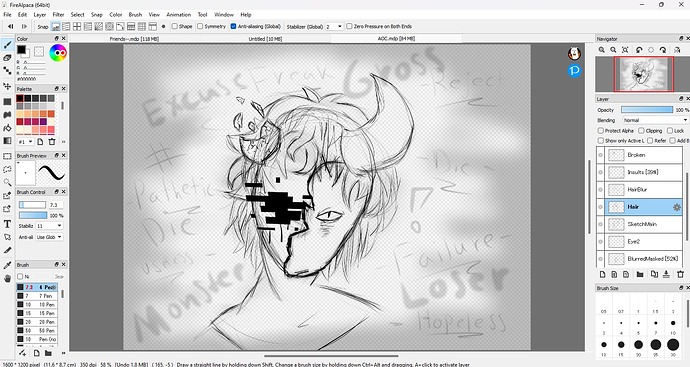Rotate canvas left in Navigator
Screen dimensions: 690x367
[x=639, y=50]
